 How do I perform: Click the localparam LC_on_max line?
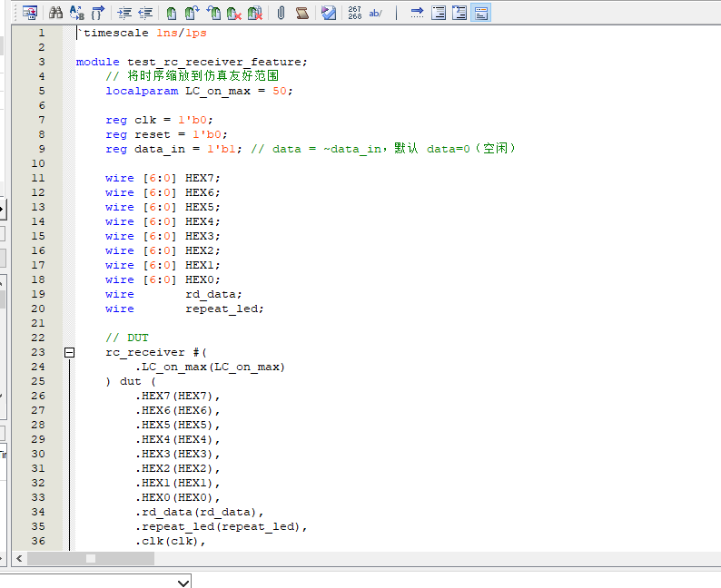(199, 91)
